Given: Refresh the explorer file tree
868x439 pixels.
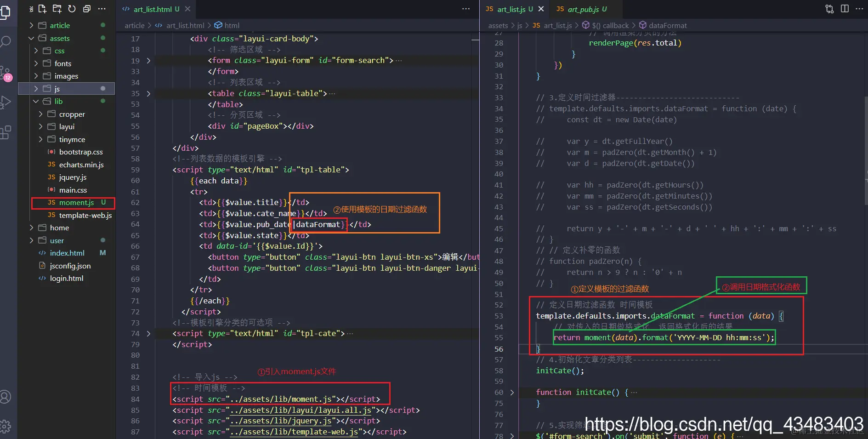Looking at the screenshot, I should (x=72, y=9).
